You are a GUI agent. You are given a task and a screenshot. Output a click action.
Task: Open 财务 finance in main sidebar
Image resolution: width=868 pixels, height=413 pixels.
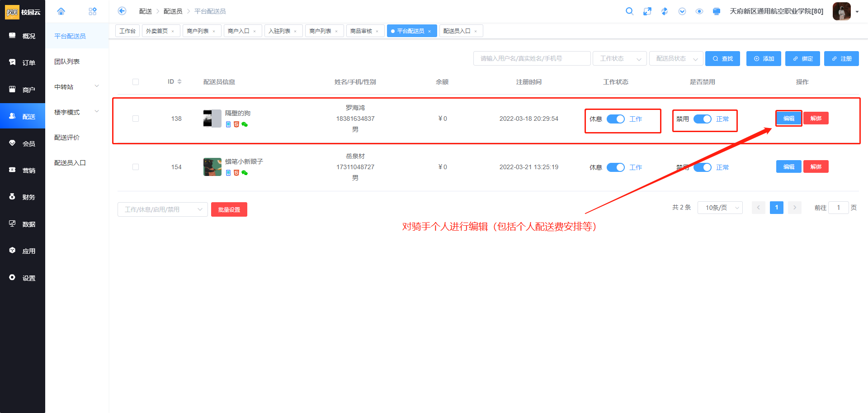pyautogui.click(x=23, y=197)
